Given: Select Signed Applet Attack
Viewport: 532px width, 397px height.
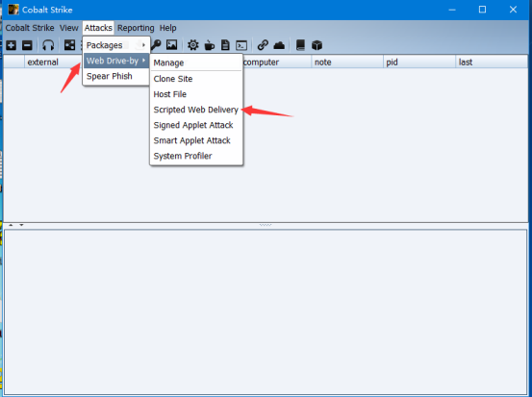Looking at the screenshot, I should click(196, 125).
